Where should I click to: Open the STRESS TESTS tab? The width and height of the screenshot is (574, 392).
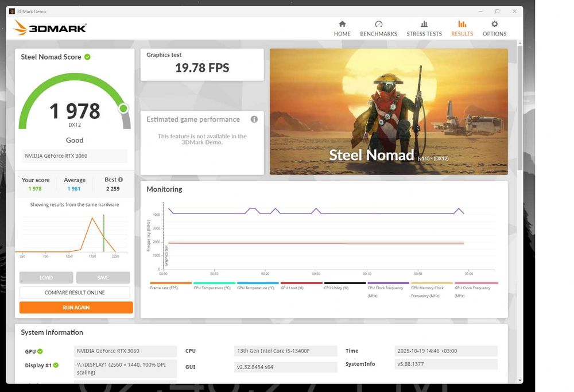(x=424, y=29)
